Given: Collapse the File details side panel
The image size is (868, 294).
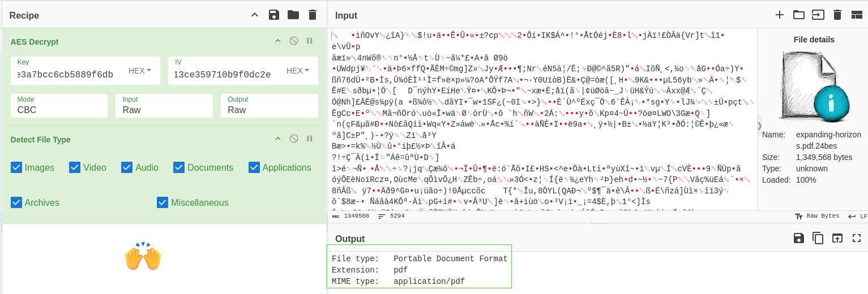Looking at the screenshot, I should [x=760, y=126].
